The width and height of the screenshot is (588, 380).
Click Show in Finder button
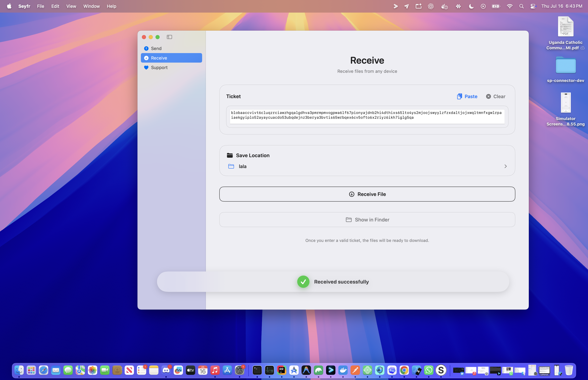tap(367, 220)
